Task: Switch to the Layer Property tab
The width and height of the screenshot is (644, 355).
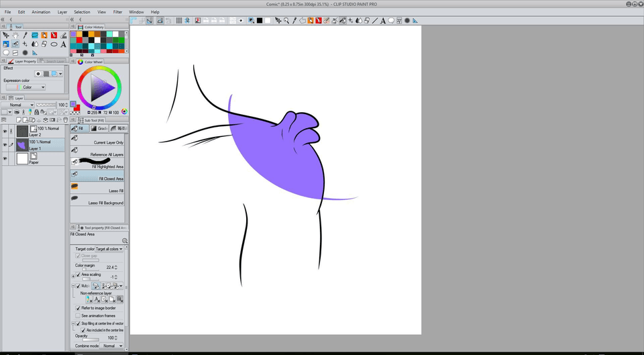Action: coord(23,61)
